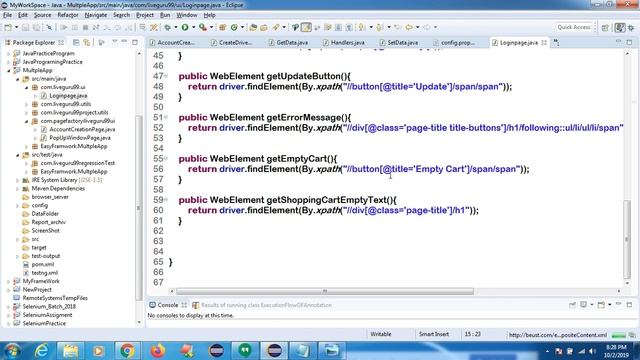Screen dimensions: 640x360
Task: Fold getUpdateButton method at line 47
Action: pos(166,76)
